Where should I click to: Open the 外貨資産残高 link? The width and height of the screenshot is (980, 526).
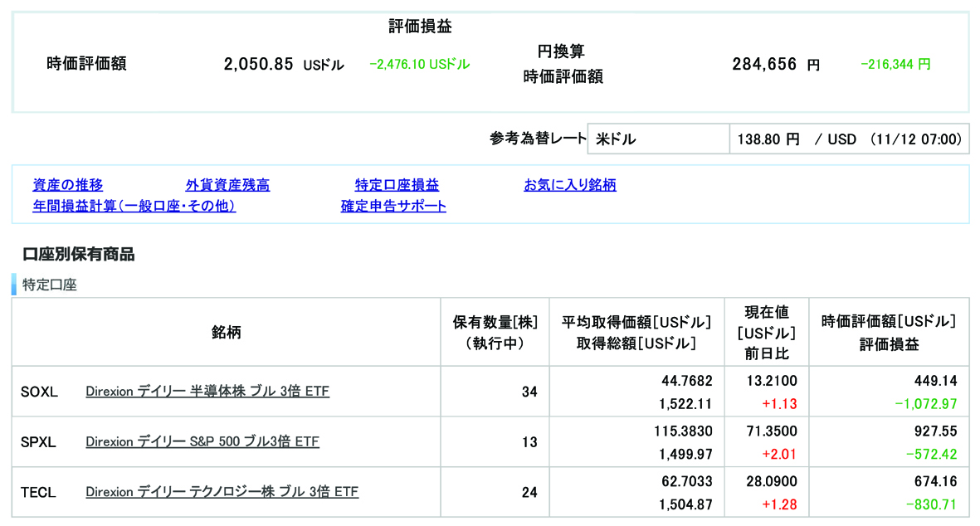point(227,185)
